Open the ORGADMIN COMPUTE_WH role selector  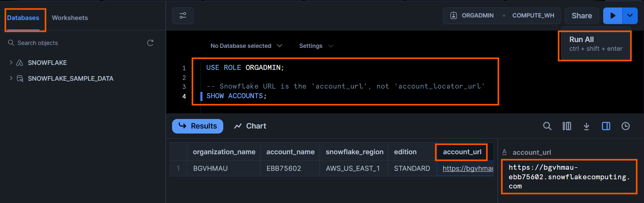pyautogui.click(x=502, y=16)
